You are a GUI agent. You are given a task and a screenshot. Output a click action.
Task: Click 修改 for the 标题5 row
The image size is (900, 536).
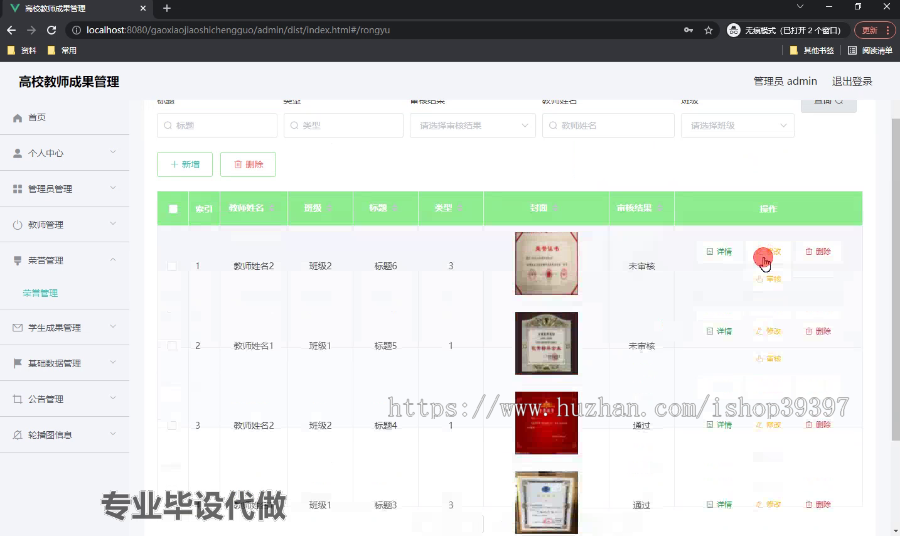point(768,331)
